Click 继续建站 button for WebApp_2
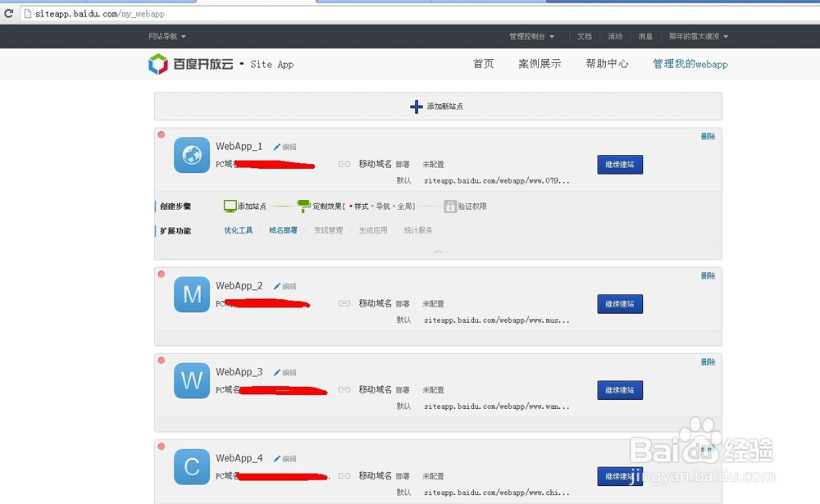This screenshot has width=820, height=504. click(620, 304)
